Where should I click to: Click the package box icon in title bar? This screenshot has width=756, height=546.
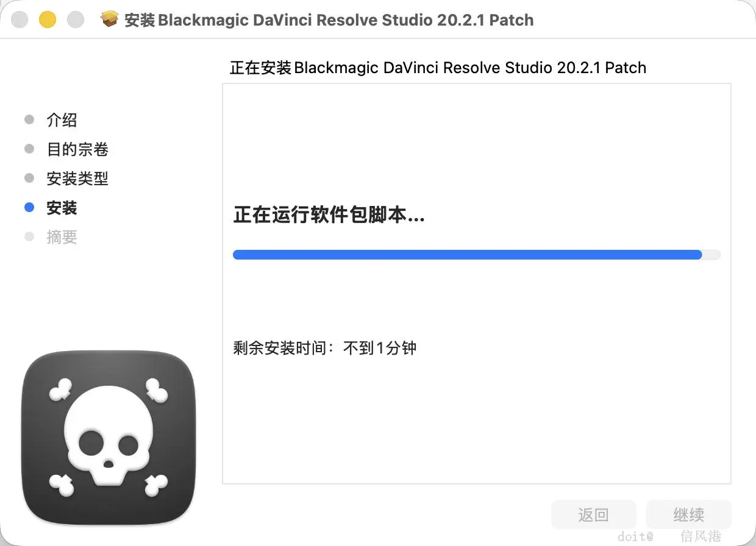pyautogui.click(x=110, y=19)
